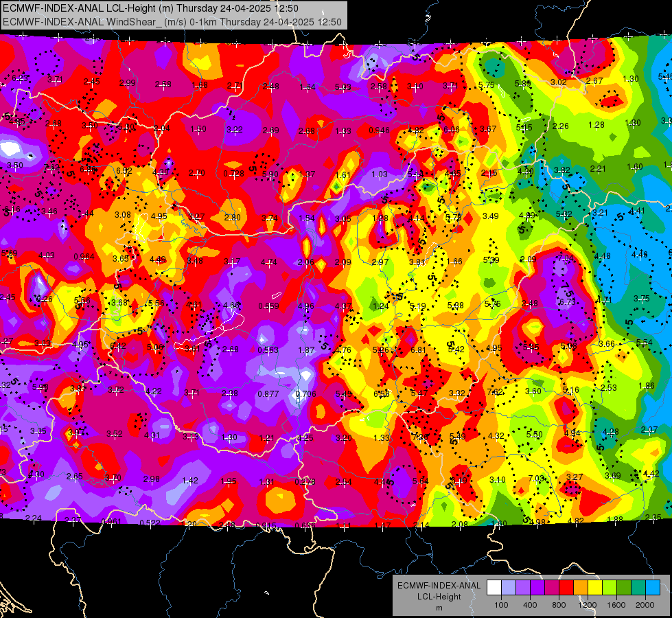
Task: Click the wind shear value '3.82'
Action: pyautogui.click(x=562, y=170)
